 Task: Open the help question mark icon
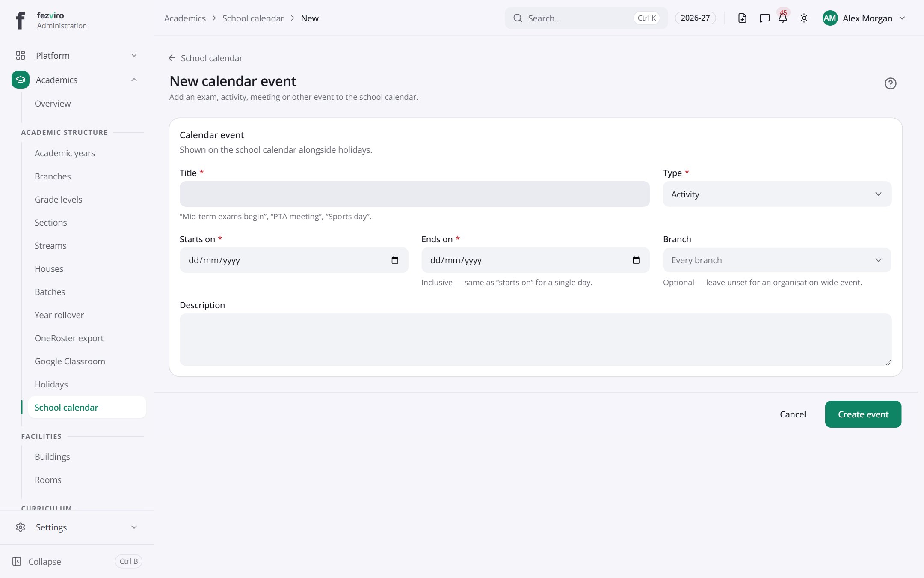[x=890, y=83]
